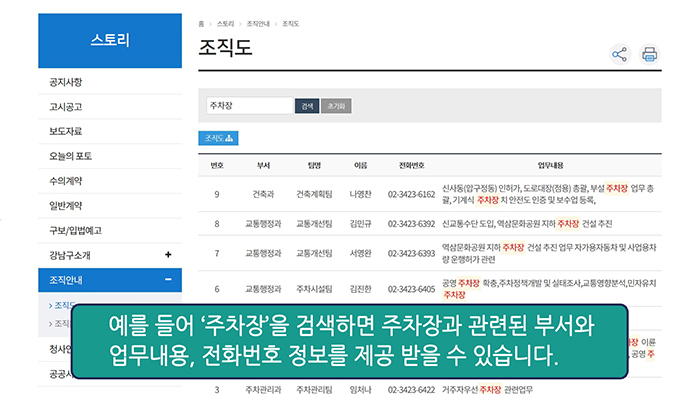Open 일반계약 in sidebar
700x394 pixels.
click(x=66, y=206)
